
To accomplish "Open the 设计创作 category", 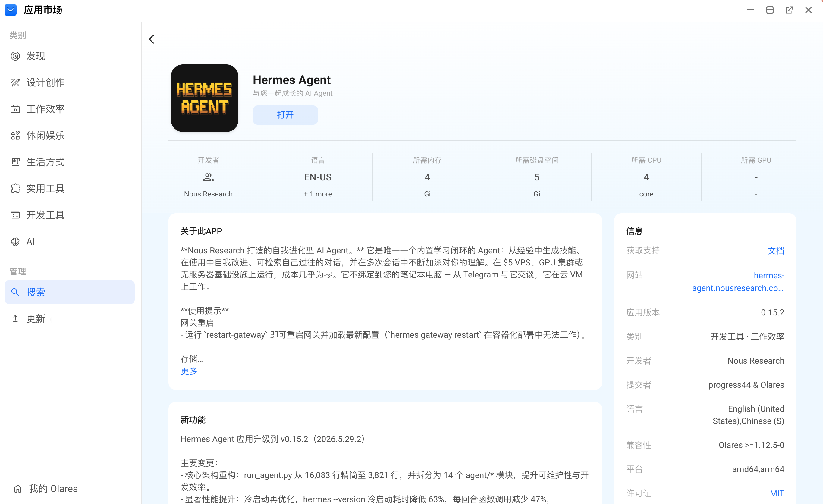I will point(70,83).
